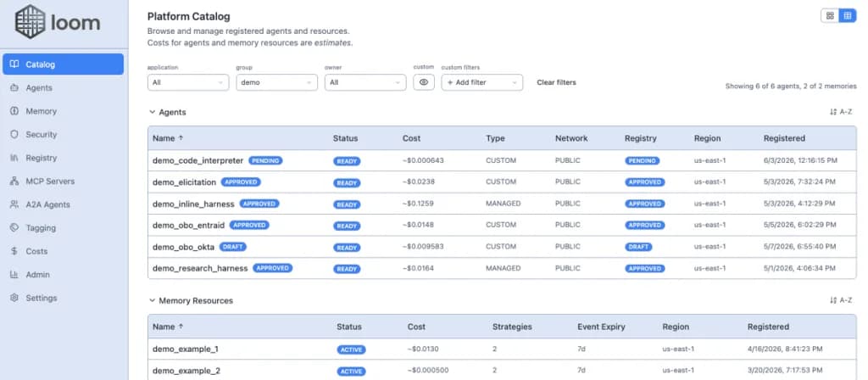Open demo_elicitation agent

click(184, 182)
